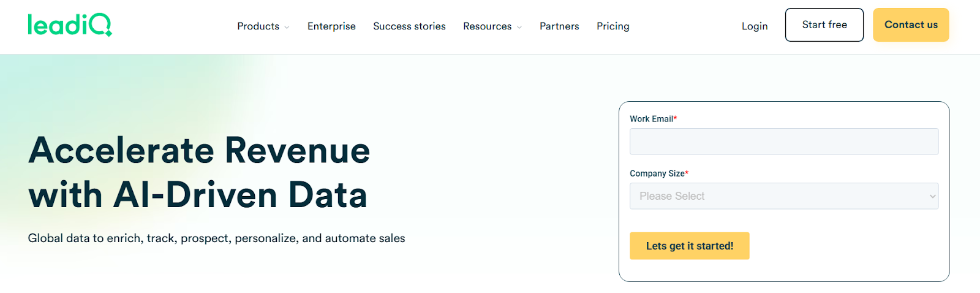This screenshot has height=293, width=980.
Task: Click the Work Email label
Action: (x=653, y=119)
